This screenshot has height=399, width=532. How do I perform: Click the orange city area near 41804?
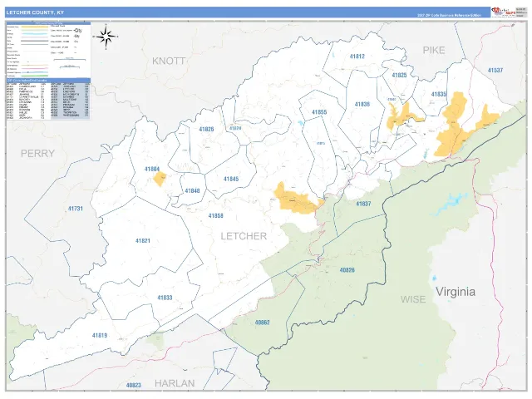click(160, 179)
